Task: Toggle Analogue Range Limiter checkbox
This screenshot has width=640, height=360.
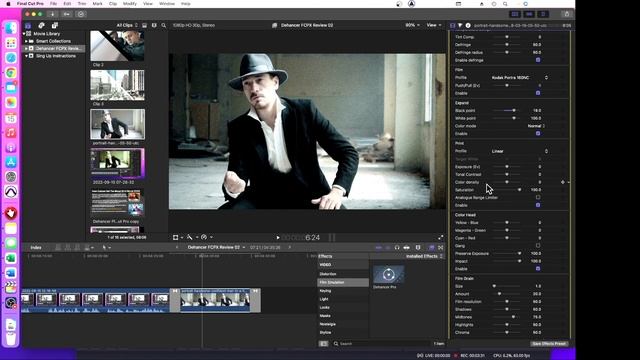Action: (538, 197)
